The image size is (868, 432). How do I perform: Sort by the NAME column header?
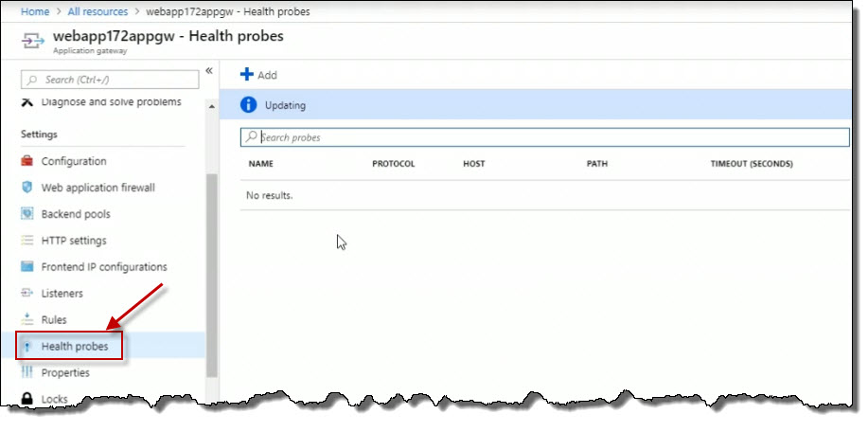pyautogui.click(x=260, y=164)
